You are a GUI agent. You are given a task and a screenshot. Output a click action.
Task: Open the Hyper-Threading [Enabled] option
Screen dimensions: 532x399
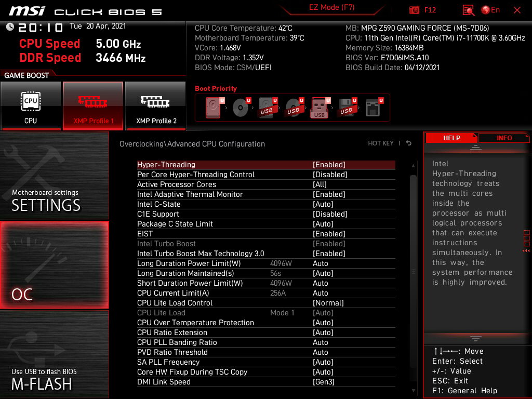point(266,165)
